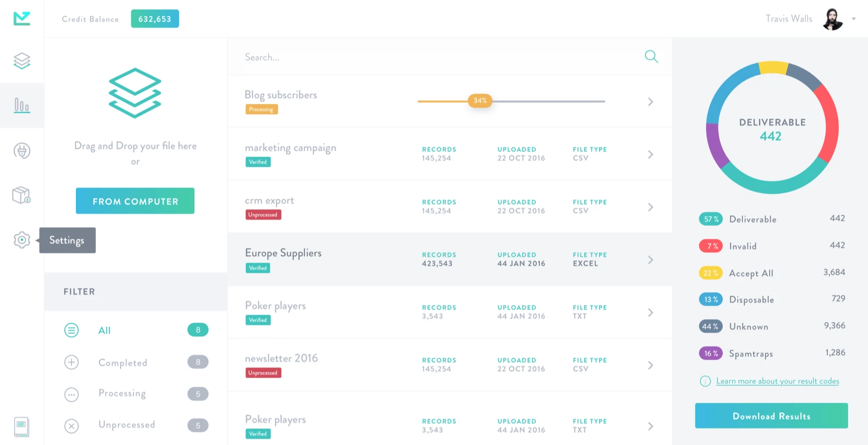Screen dimensions: 868x445
Task: Open Settings gear icon in sidebar
Action: coord(22,240)
